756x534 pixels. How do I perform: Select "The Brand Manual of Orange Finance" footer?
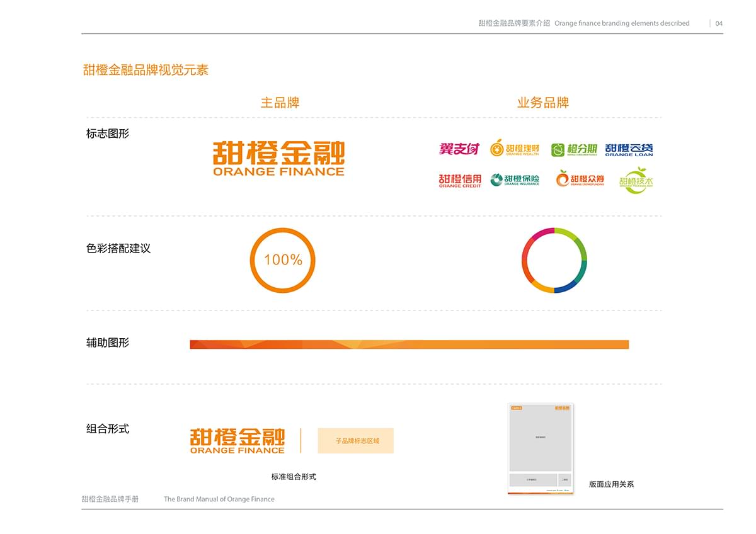click(x=219, y=499)
